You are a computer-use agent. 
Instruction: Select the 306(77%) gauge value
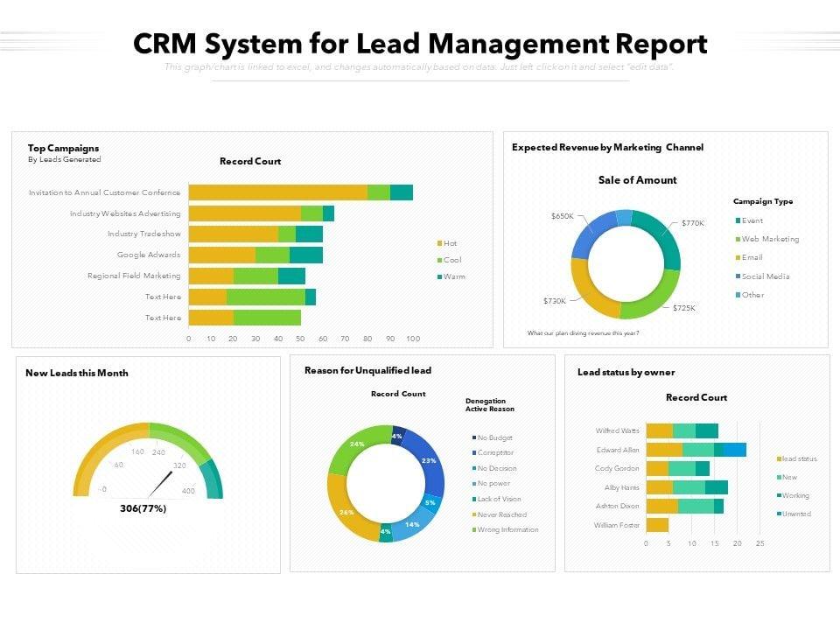tap(143, 508)
